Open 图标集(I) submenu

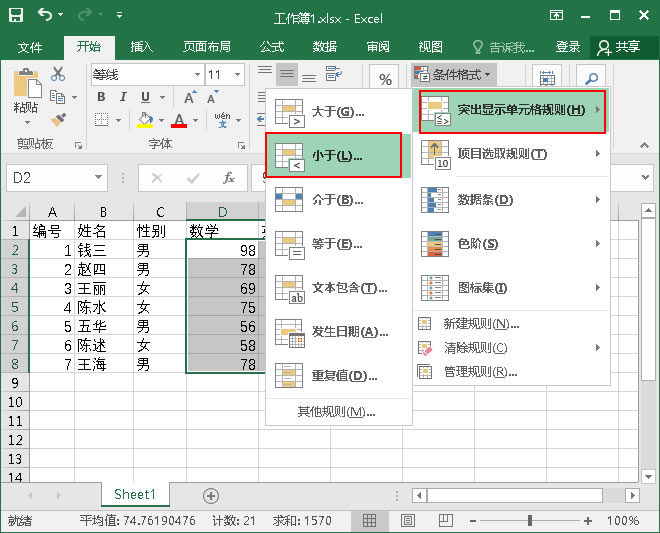click(x=512, y=288)
